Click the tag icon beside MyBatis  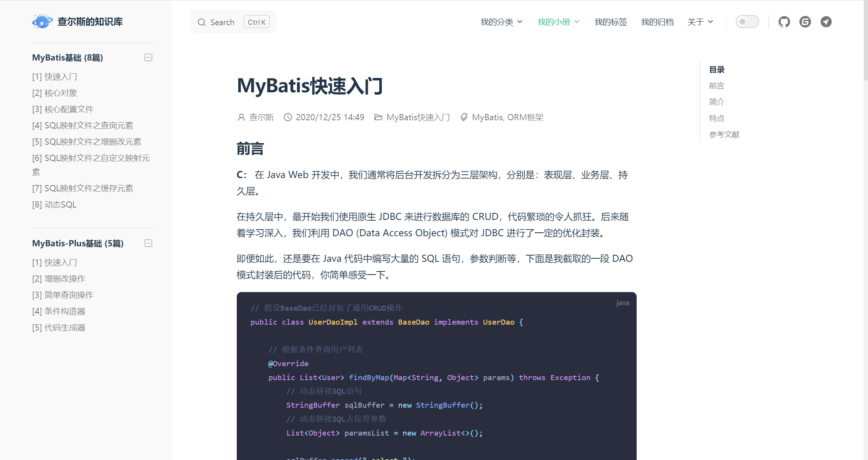point(464,117)
